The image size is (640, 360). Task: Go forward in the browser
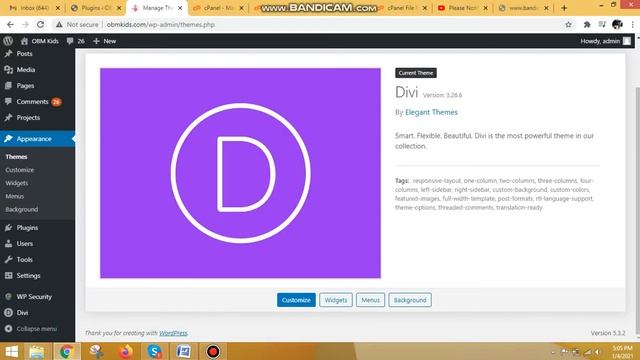(25, 24)
